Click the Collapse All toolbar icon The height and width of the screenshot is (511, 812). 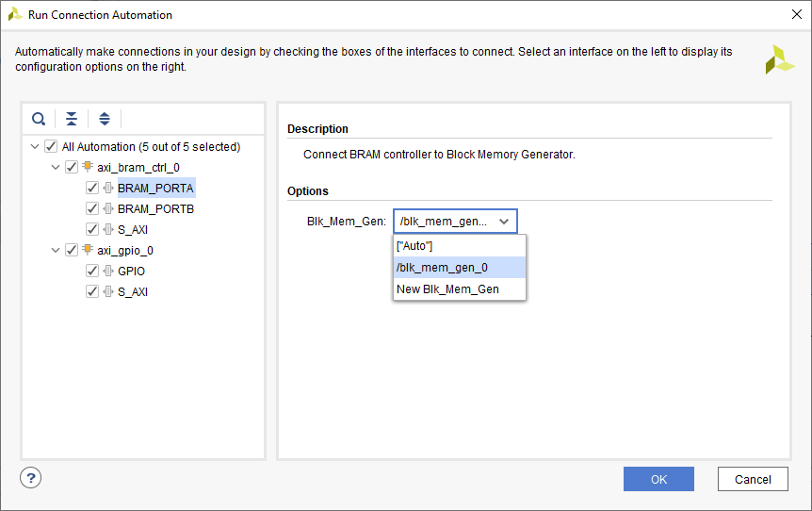[72, 119]
